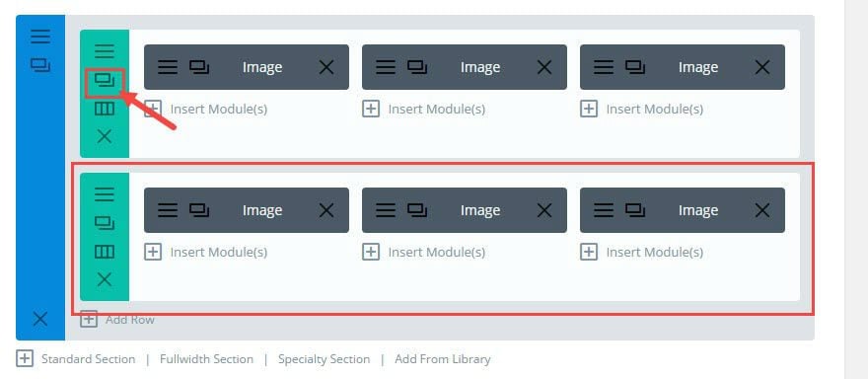Image resolution: width=868 pixels, height=379 pixels.
Task: Insert Module(s) in second row's middle column
Action: pyautogui.click(x=424, y=252)
